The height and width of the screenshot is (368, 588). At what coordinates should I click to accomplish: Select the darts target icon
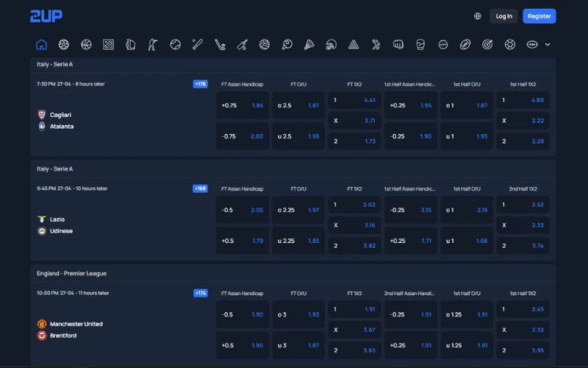point(487,44)
